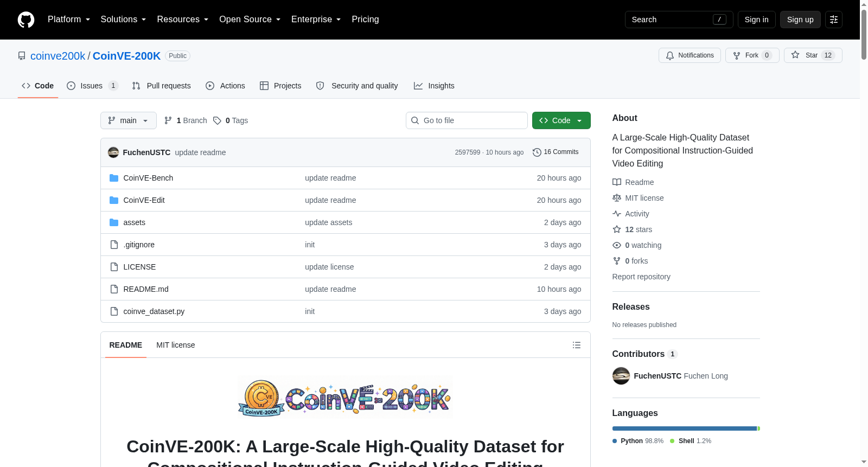Open the Pricing page
Screen dimensions: 868x467
(x=365, y=20)
